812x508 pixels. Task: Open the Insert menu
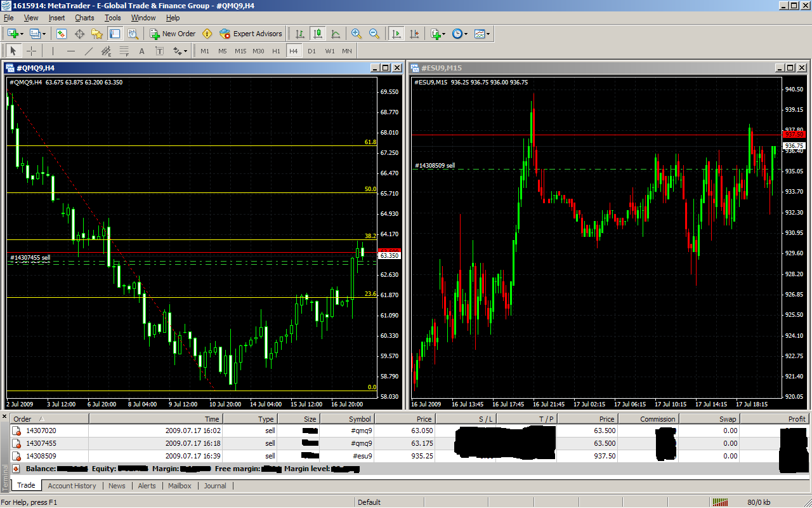coord(56,18)
